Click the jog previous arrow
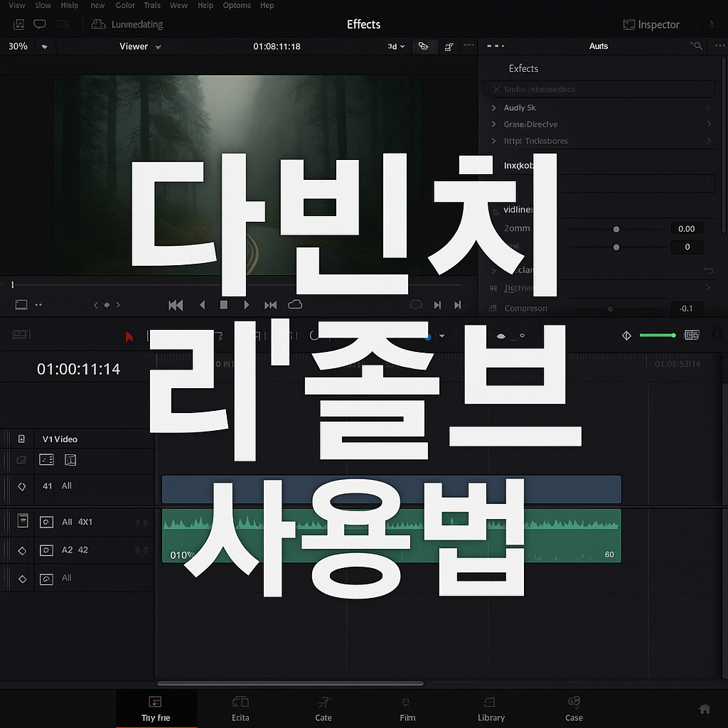Viewport: 728px width, 728px height. pyautogui.click(x=96, y=305)
